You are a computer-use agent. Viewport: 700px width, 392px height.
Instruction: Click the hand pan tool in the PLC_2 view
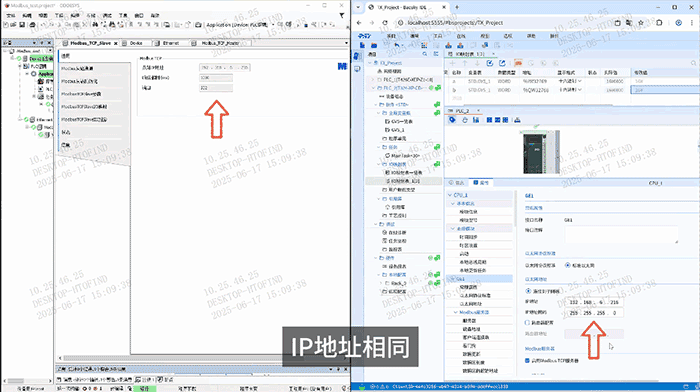(x=464, y=120)
